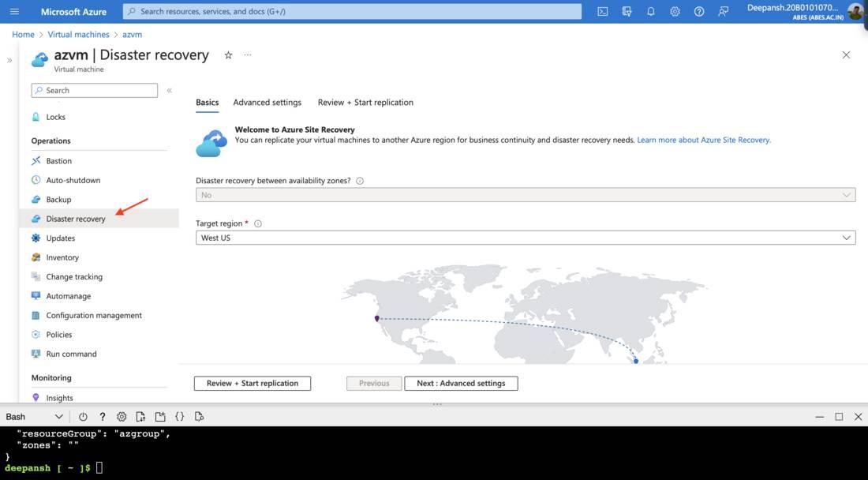
Task: Open the Target region dropdown showing West US
Action: (526, 238)
